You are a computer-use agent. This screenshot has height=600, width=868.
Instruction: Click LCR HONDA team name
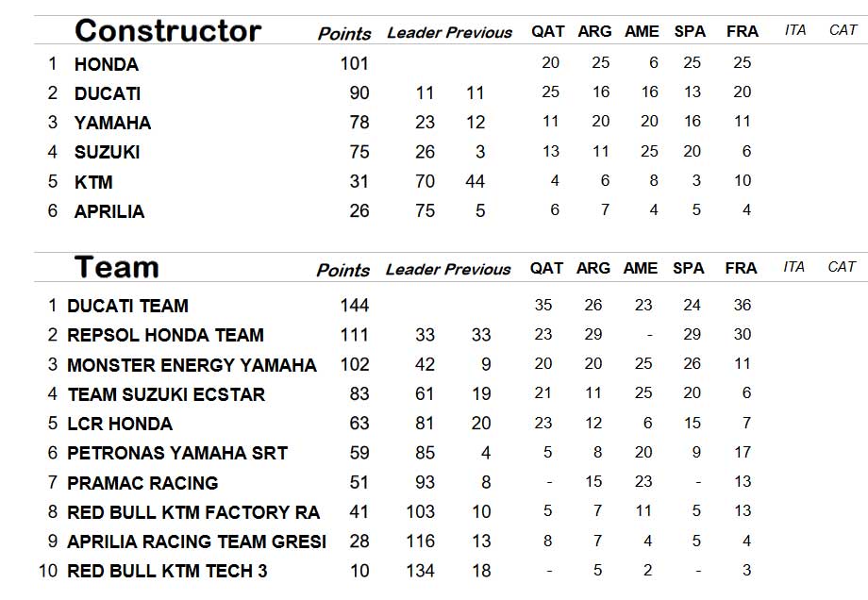coord(120,424)
